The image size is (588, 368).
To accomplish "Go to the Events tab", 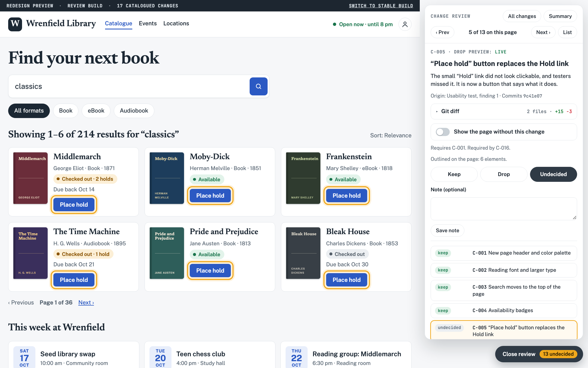I will coord(148,23).
